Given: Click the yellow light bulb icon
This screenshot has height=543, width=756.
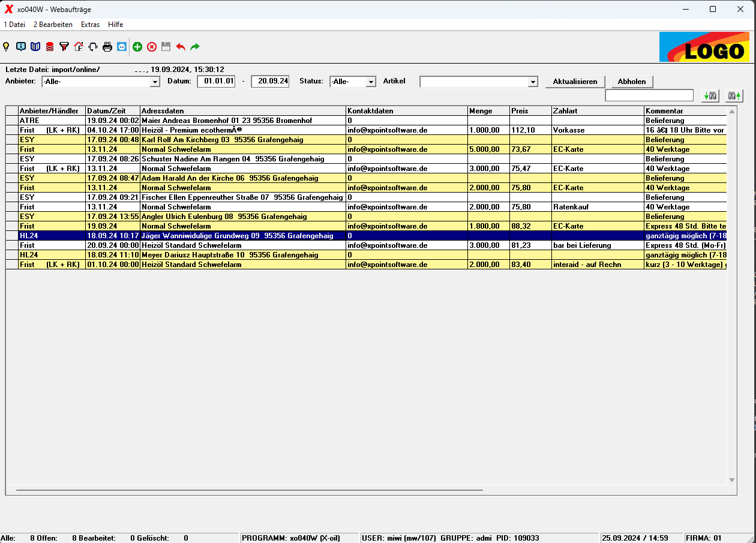Looking at the screenshot, I should tap(6, 47).
